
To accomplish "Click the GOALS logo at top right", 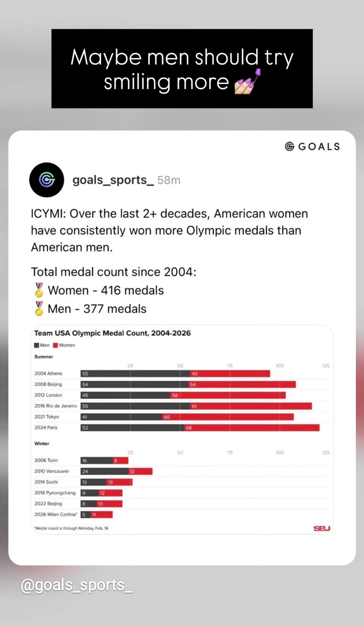I will pos(312,146).
